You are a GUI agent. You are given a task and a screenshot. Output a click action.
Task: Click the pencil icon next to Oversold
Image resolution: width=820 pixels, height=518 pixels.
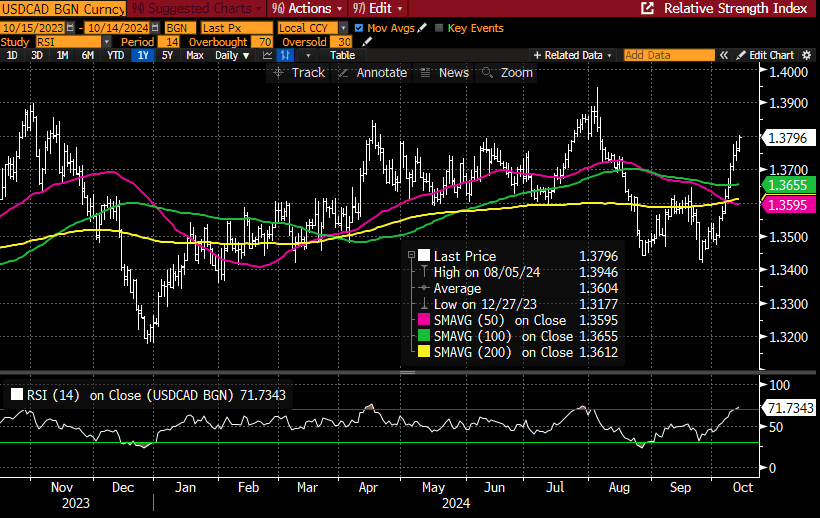[x=369, y=41]
